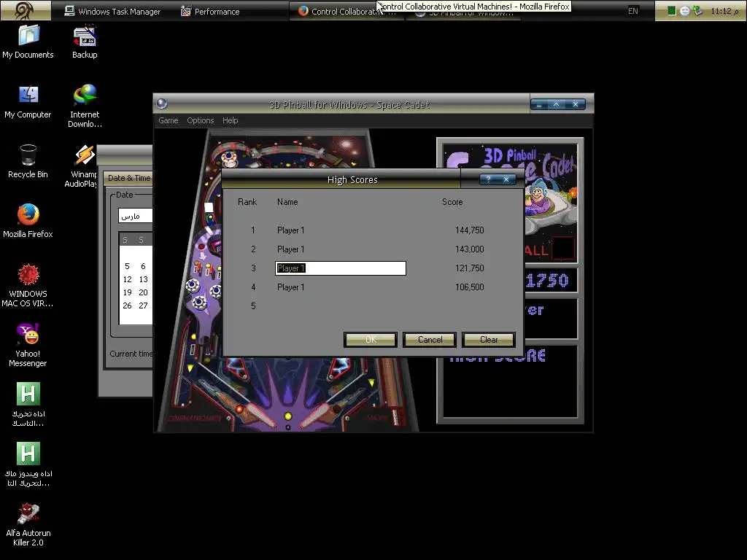Screen dimensions: 747x560
Task: Select day 6 in the calendar
Action: point(143,266)
